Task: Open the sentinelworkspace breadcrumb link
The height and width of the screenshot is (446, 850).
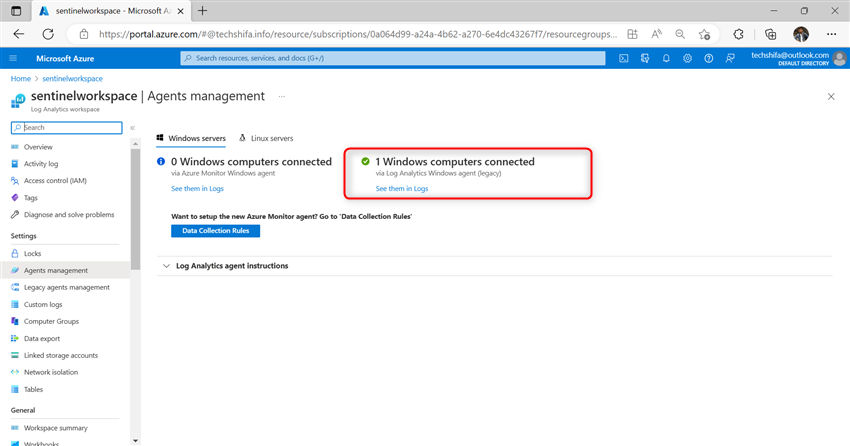Action: pyautogui.click(x=73, y=79)
